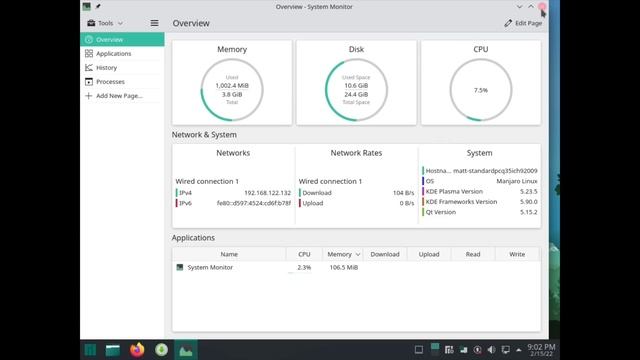Click the Upload rate 0 B/s
Screen dimensions: 640x360
(x=407, y=203)
